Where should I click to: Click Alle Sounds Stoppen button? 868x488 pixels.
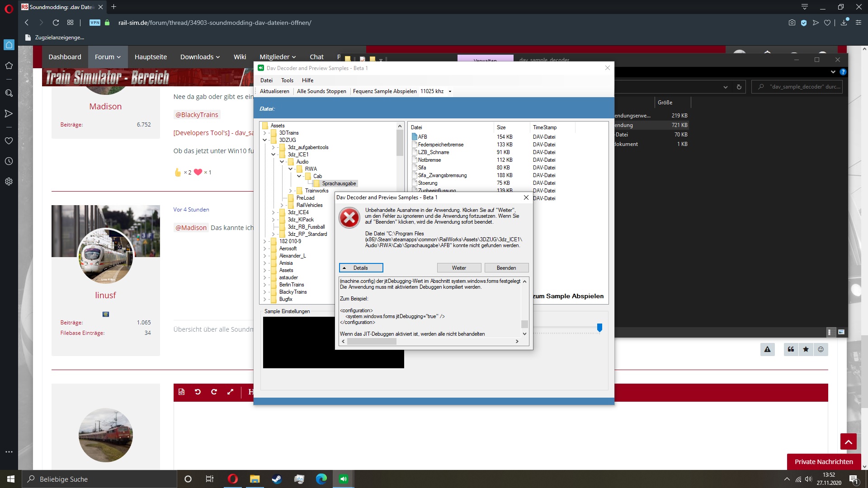pyautogui.click(x=321, y=91)
